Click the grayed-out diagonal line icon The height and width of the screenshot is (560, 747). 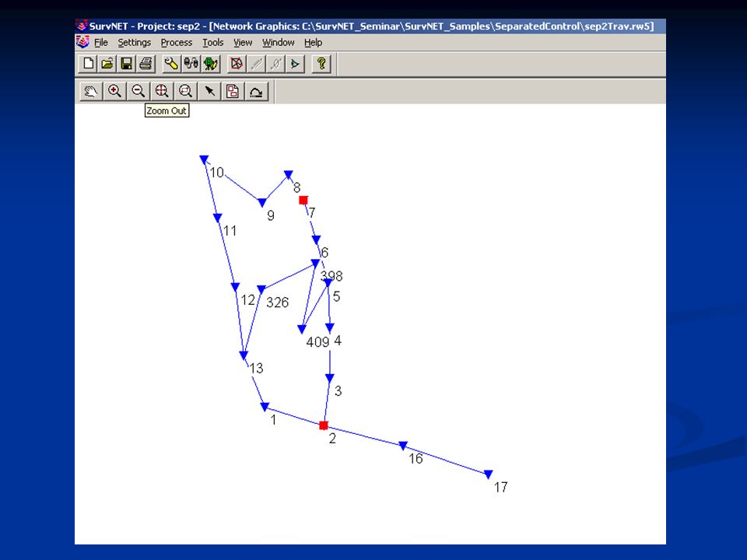click(256, 63)
